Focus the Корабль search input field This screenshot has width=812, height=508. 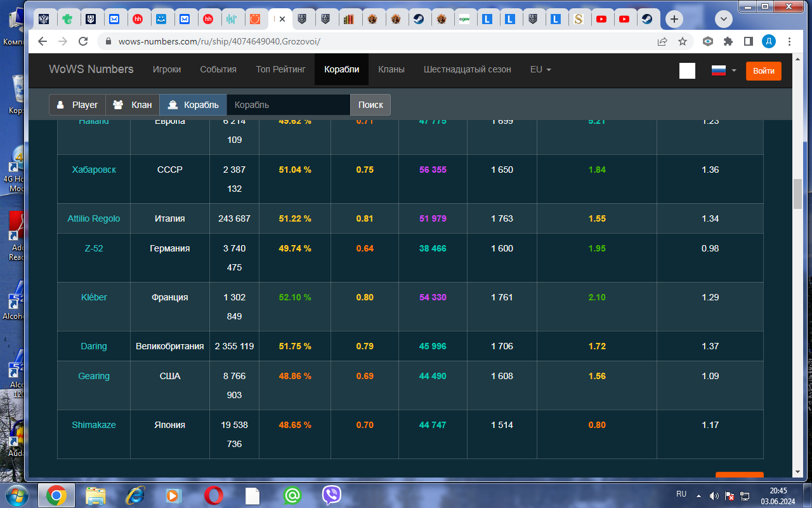click(x=289, y=105)
